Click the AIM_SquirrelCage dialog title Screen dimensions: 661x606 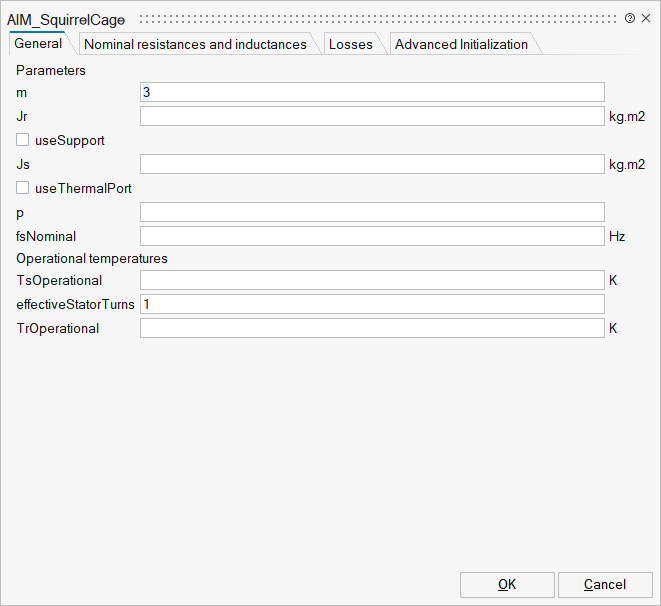pyautogui.click(x=66, y=19)
